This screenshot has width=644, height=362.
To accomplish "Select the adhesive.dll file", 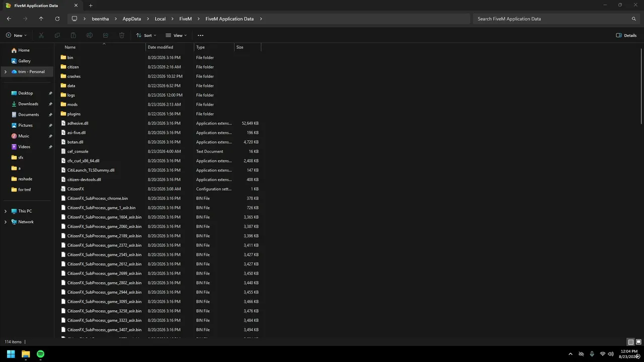I will (x=77, y=123).
